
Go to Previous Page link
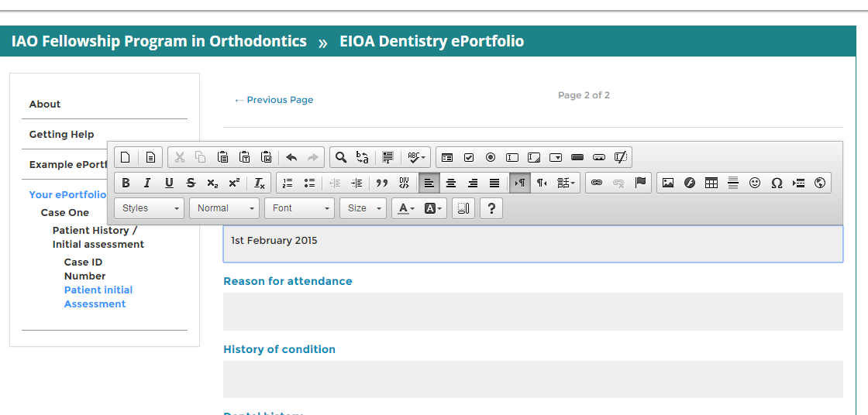[274, 100]
